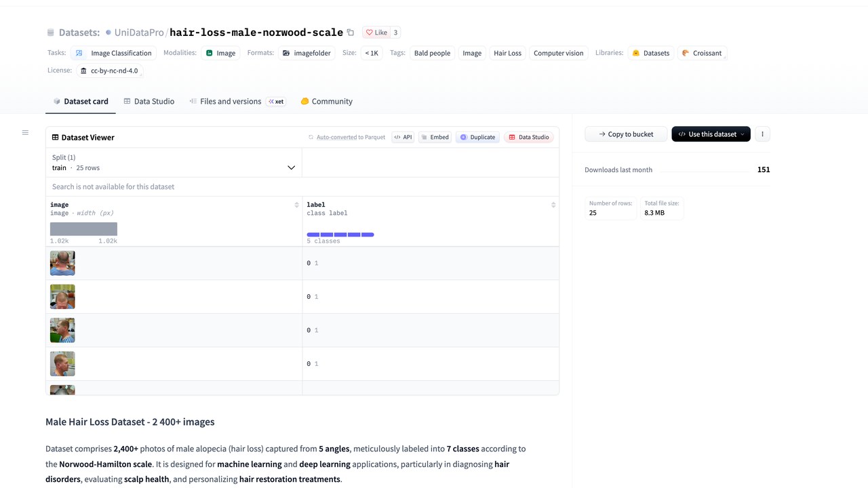This screenshot has width=868, height=488.
Task: Click the cc-by-nc-nd-4.0 license tag
Action: pos(108,70)
